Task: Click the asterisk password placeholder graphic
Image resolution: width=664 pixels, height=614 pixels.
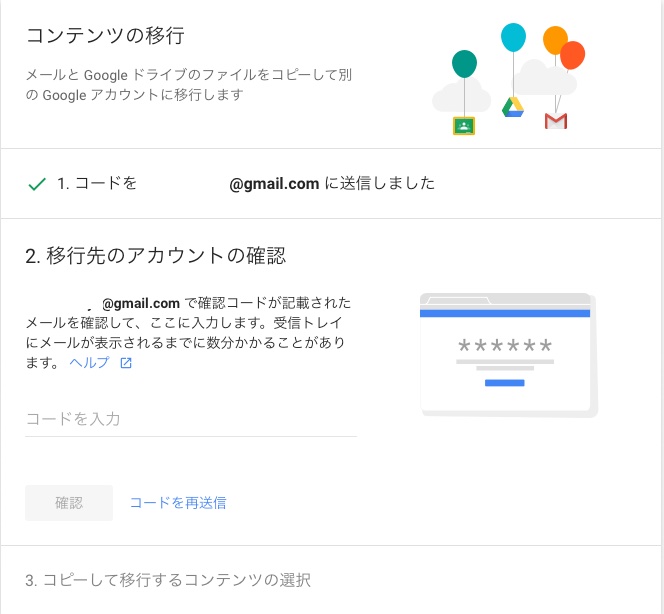Action: pyautogui.click(x=505, y=346)
